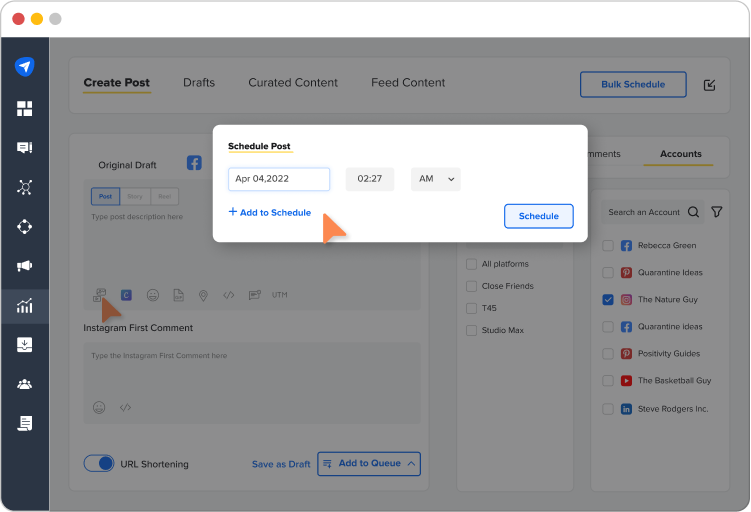751x512 pixels.
Task: Open the dashboard grid icon in sidebar
Action: [25, 109]
